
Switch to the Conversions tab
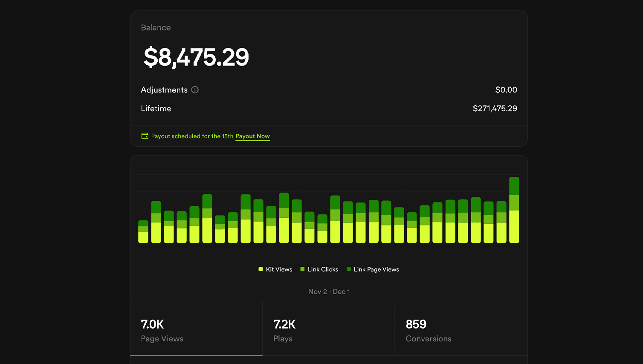(461, 328)
